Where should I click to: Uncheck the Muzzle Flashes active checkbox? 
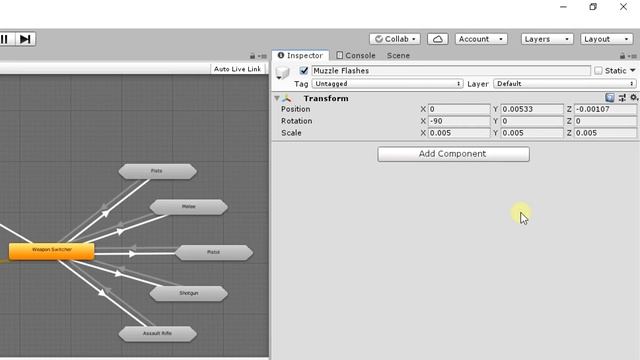[x=303, y=70]
